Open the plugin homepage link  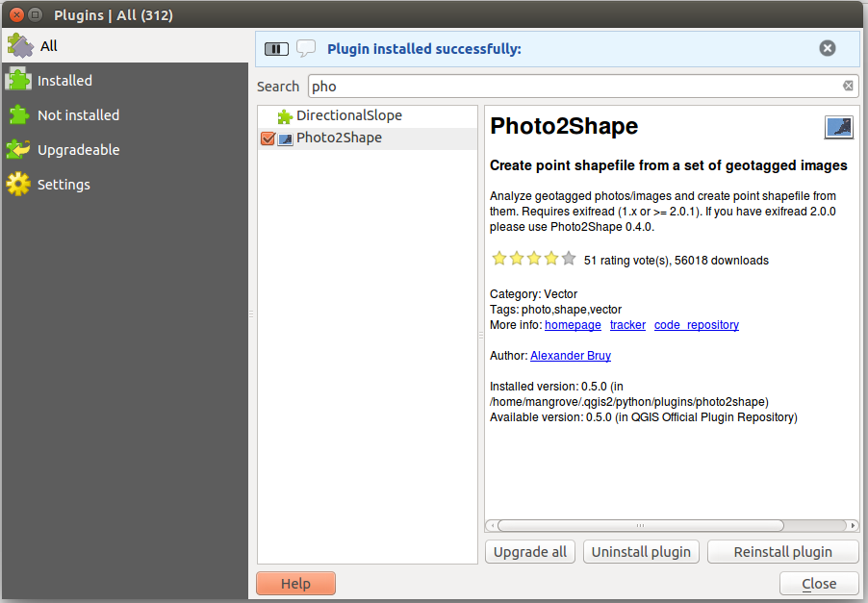click(x=573, y=325)
